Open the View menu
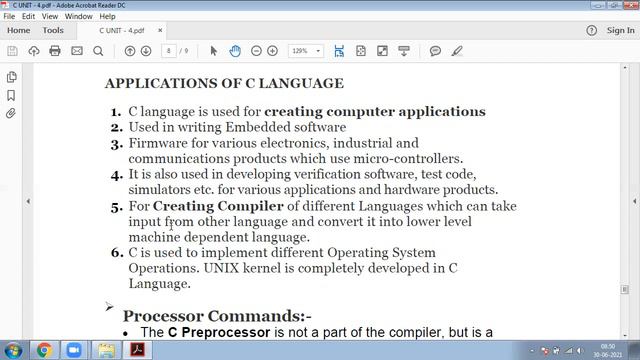 coord(50,16)
